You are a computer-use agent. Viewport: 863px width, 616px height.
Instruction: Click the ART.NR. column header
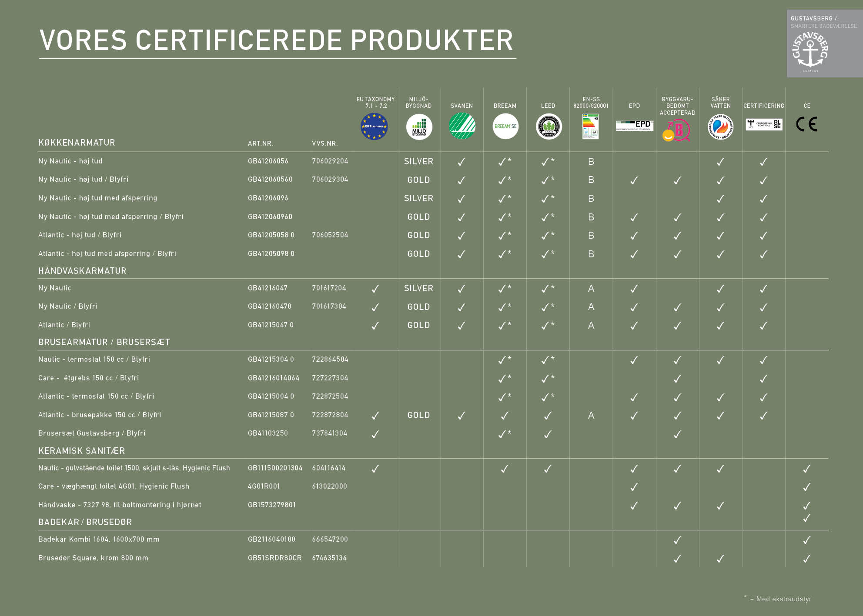coord(261,143)
